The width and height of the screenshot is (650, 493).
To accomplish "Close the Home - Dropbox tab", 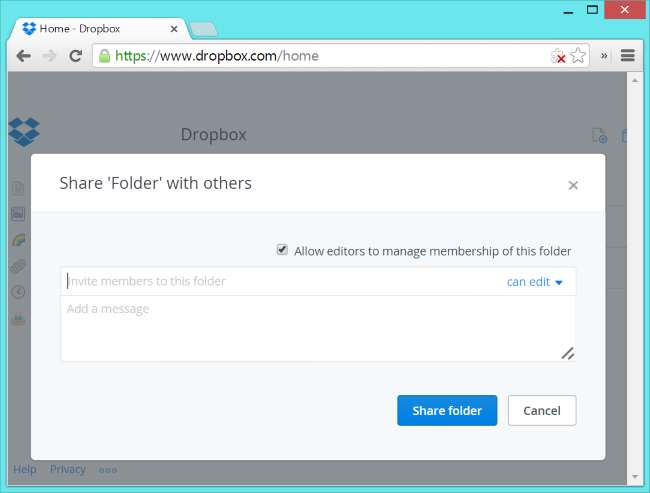I will pos(174,29).
